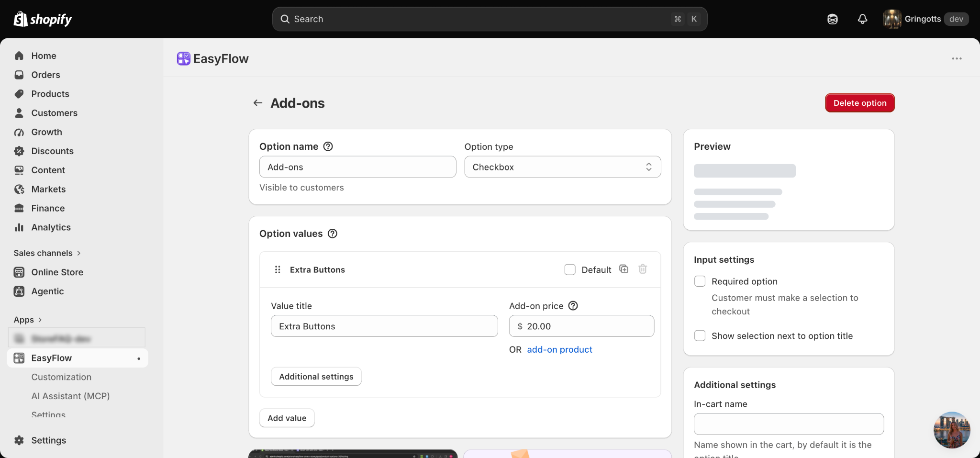This screenshot has height=458, width=980.
Task: Click Add-on price field 20.00
Action: coord(581,326)
